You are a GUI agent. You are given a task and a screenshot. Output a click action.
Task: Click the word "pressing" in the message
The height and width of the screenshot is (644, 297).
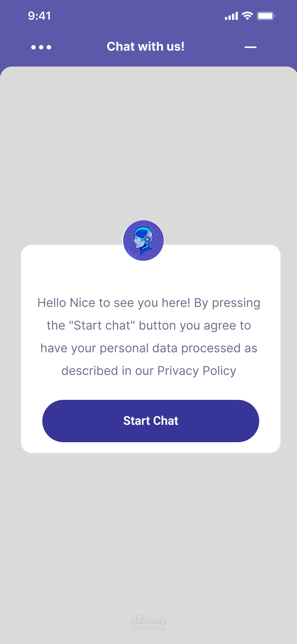tap(236, 303)
